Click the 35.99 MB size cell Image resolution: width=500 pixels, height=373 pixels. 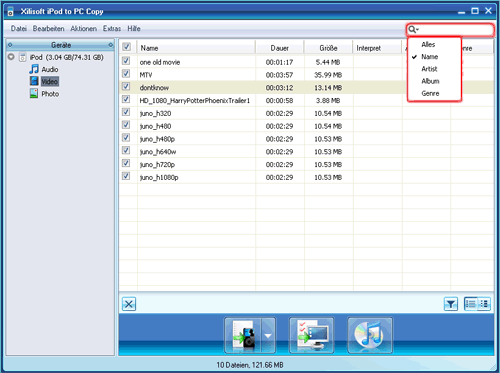coord(328,75)
